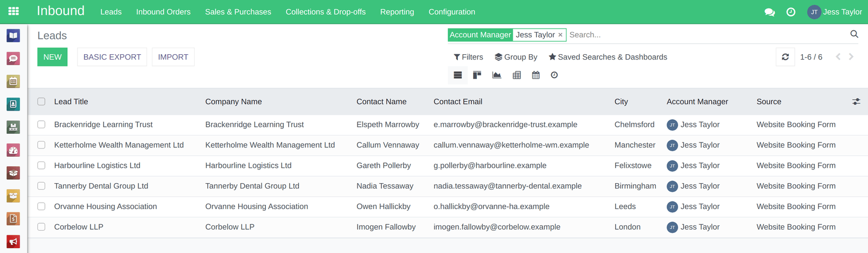
Task: Open the Discuss chat bubble app in sidebar
Action: [x=14, y=59]
